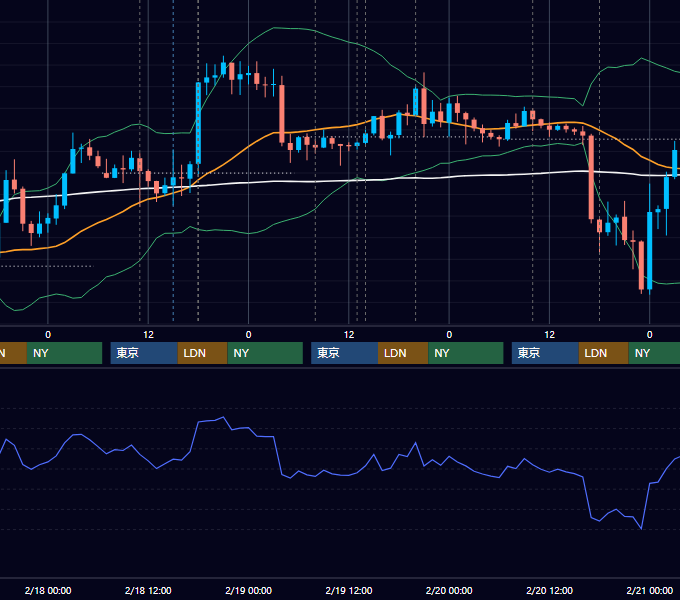This screenshot has height=600, width=680.
Task: Click the 2/20 00:00 date label
Action: coord(449,590)
